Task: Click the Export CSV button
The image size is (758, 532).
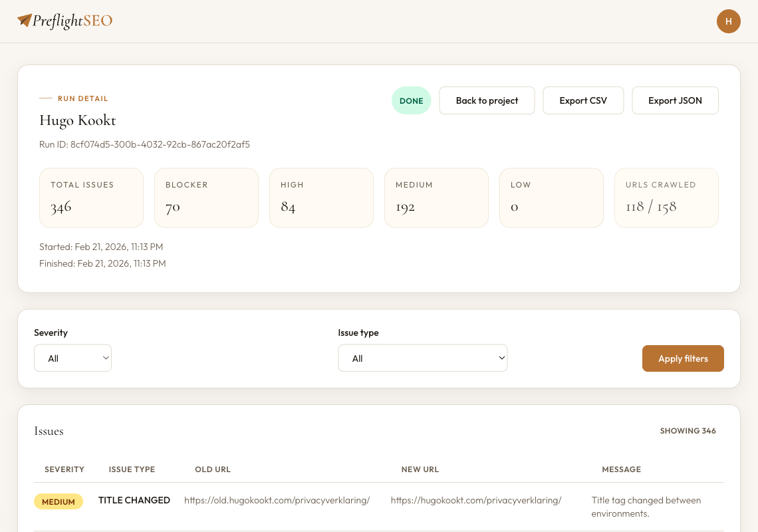Action: (x=583, y=100)
